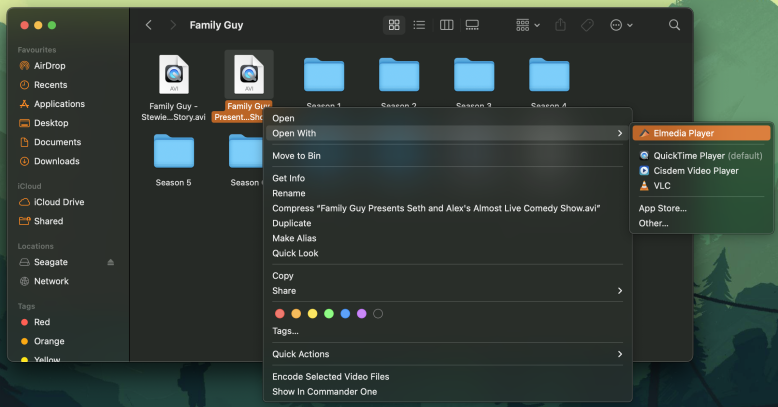The width and height of the screenshot is (778, 407).
Task: Open the Tags… dialog from menu
Action: tap(448, 331)
